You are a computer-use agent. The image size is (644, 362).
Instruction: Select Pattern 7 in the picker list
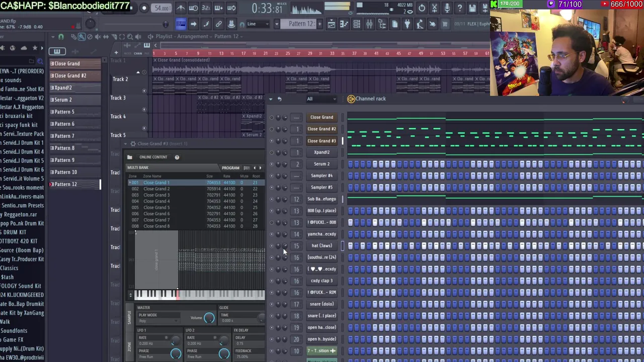74,136
